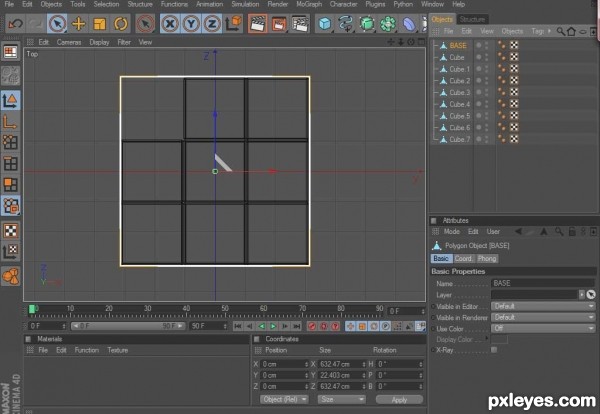
Task: Click the Object manager search icon
Action: coord(560,31)
